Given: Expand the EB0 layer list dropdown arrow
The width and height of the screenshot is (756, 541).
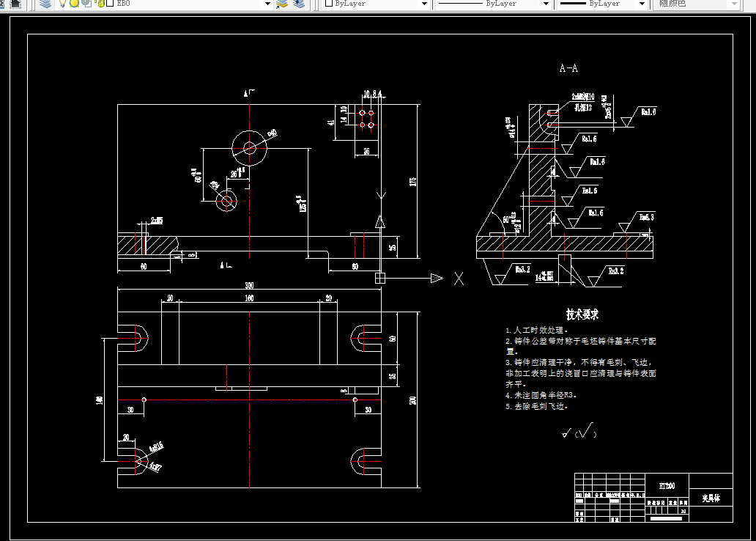Looking at the screenshot, I should pos(267,4).
